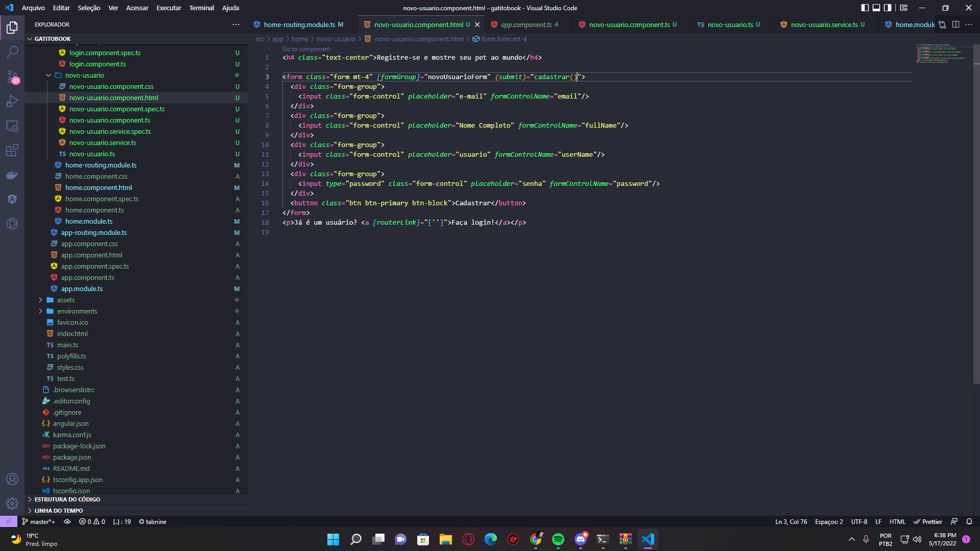Open the Windows Start button

(x=333, y=539)
